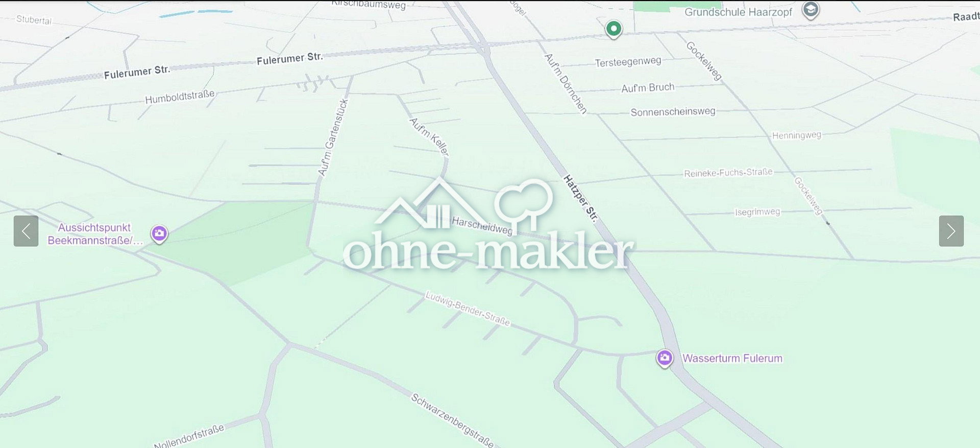This screenshot has height=448, width=980.
Task: Go to the previous image with left arrow
Action: [26, 231]
